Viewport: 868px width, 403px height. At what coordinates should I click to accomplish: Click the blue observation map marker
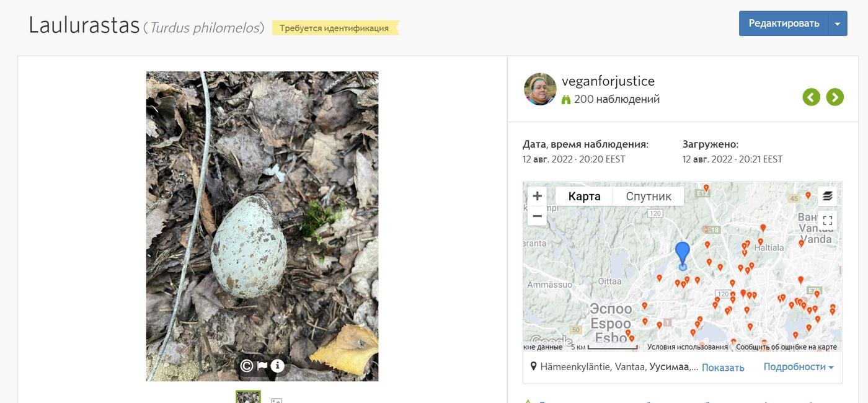coord(682,254)
